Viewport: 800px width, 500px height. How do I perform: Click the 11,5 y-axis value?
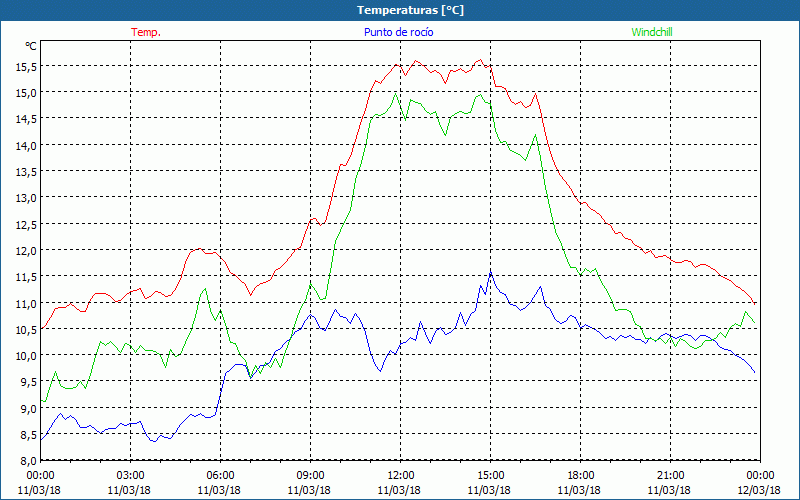click(x=25, y=277)
